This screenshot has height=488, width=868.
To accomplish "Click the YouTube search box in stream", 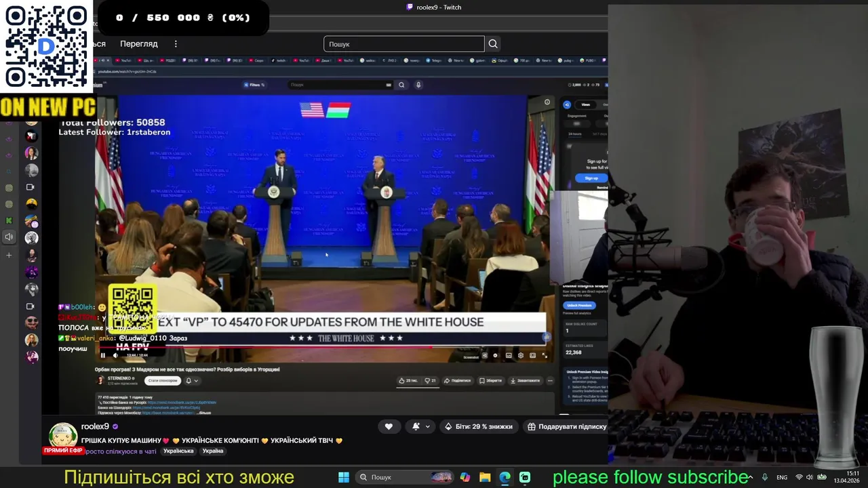I will click(x=340, y=85).
